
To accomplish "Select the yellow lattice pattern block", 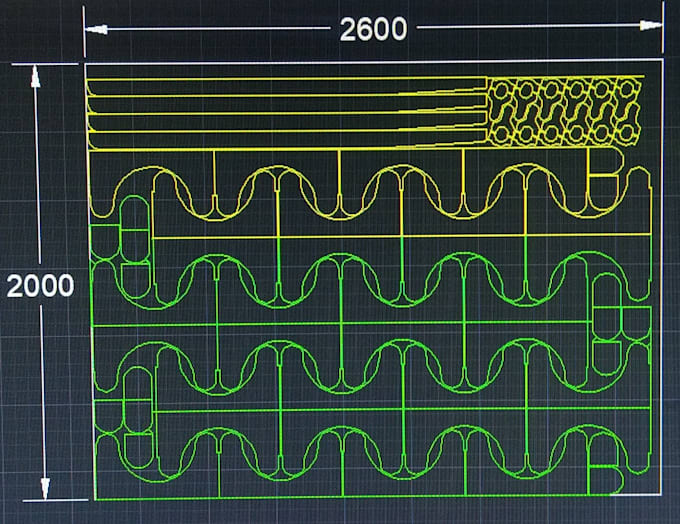I will (564, 111).
